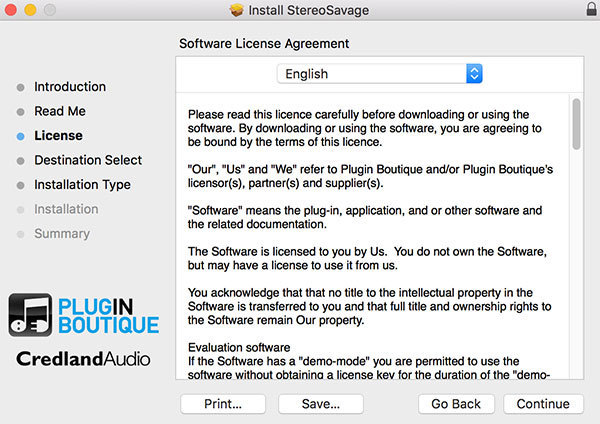The image size is (600, 424).
Task: Click the Summary step label
Action: (62, 234)
